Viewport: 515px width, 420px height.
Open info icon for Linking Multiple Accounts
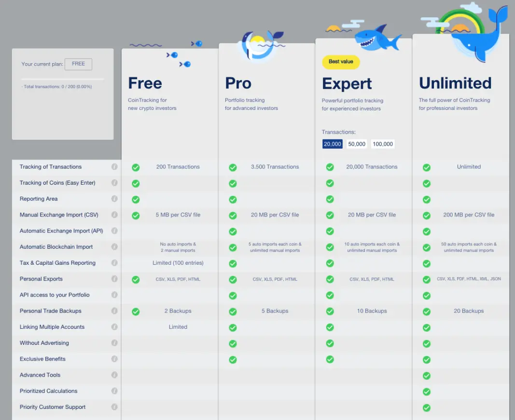pyautogui.click(x=114, y=326)
